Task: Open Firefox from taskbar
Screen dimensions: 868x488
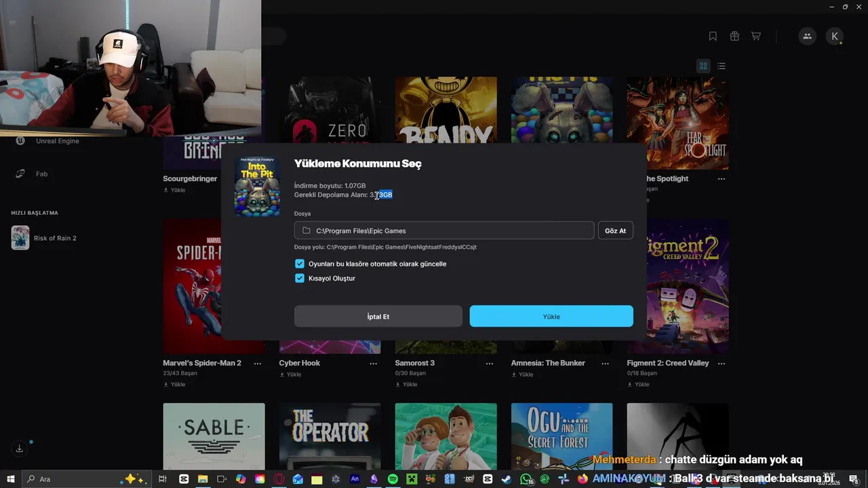Action: pyautogui.click(x=583, y=479)
